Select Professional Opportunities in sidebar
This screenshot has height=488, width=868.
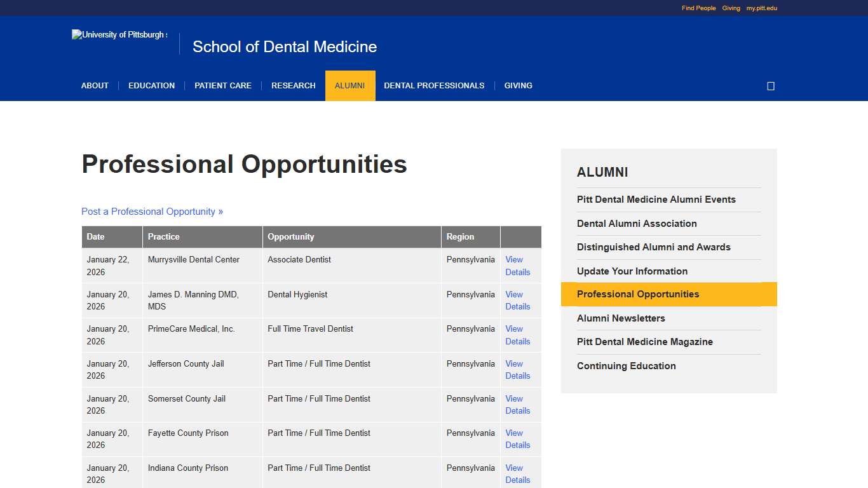pyautogui.click(x=638, y=294)
